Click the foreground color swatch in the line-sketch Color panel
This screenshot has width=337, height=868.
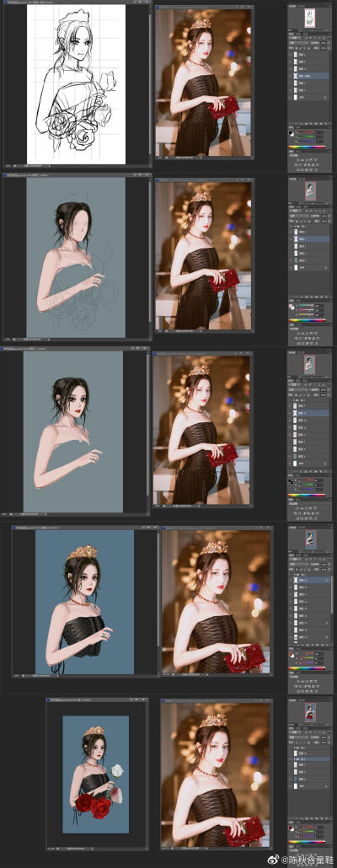pyautogui.click(x=291, y=133)
